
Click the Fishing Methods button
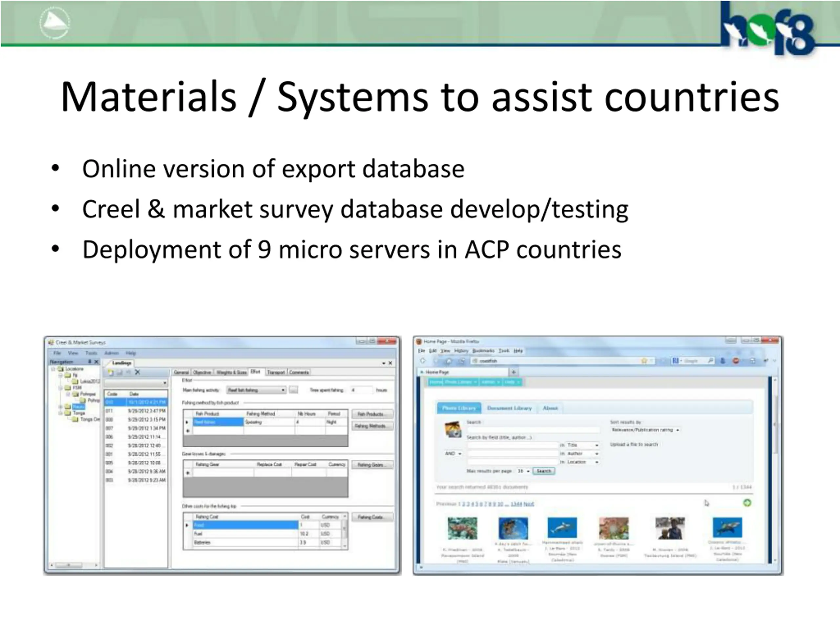(372, 426)
